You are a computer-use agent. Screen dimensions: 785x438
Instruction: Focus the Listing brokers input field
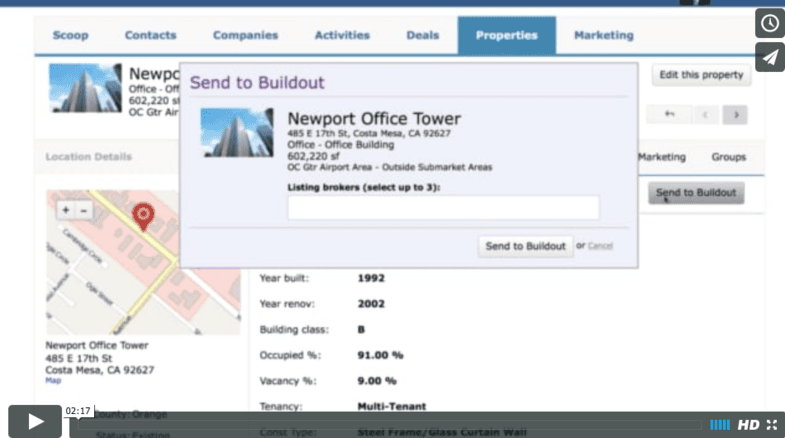[x=443, y=207]
